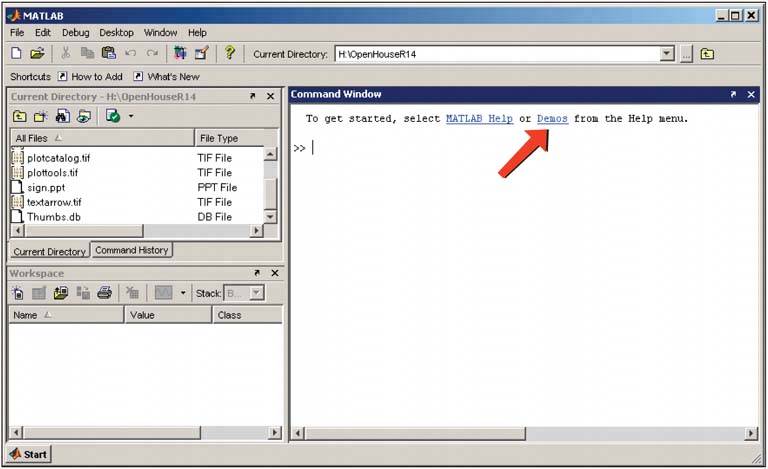768x469 pixels.
Task: Launch Simulink from the toolbar icon
Action: tap(180, 53)
